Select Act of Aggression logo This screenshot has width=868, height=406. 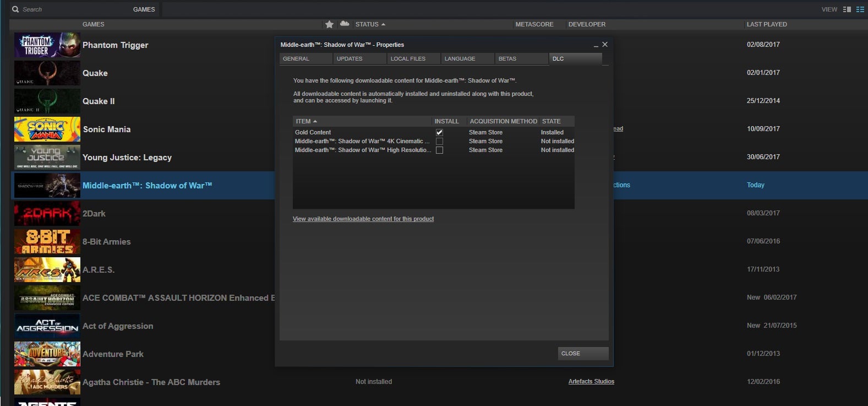click(47, 326)
